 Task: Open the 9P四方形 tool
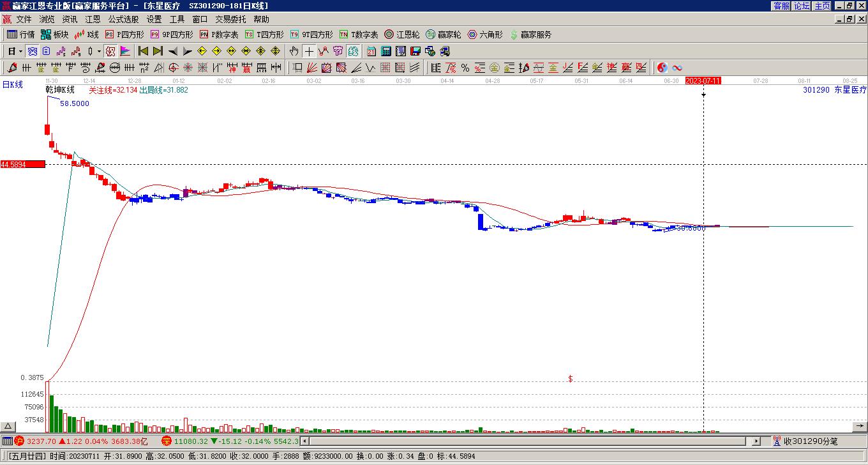(172, 34)
